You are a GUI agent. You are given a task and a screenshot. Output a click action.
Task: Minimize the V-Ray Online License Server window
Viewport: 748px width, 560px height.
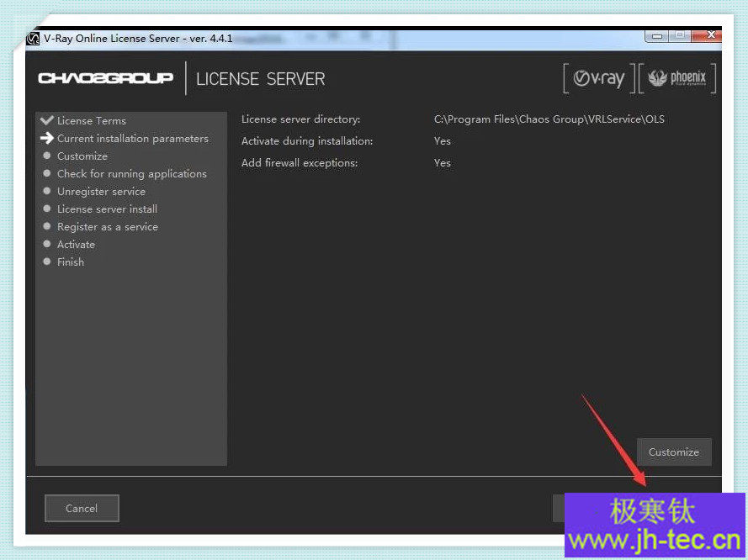point(657,36)
